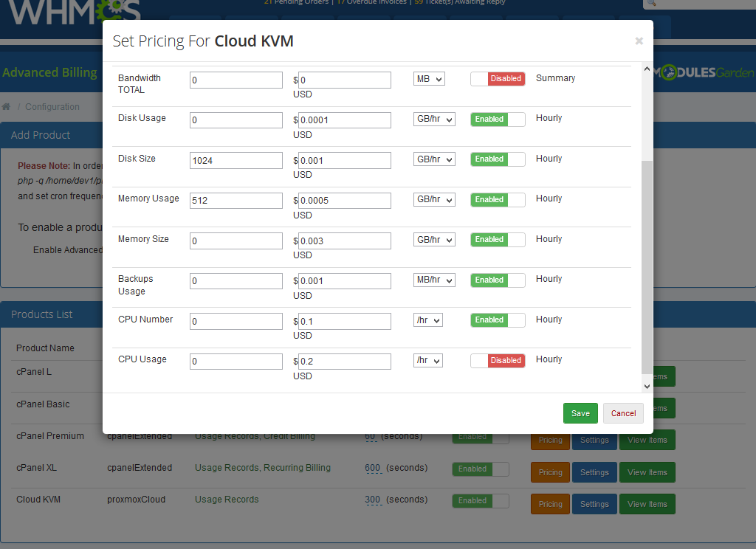The image size is (756, 549).
Task: Edit 600 seconds interval for cPanel XL
Action: click(373, 468)
